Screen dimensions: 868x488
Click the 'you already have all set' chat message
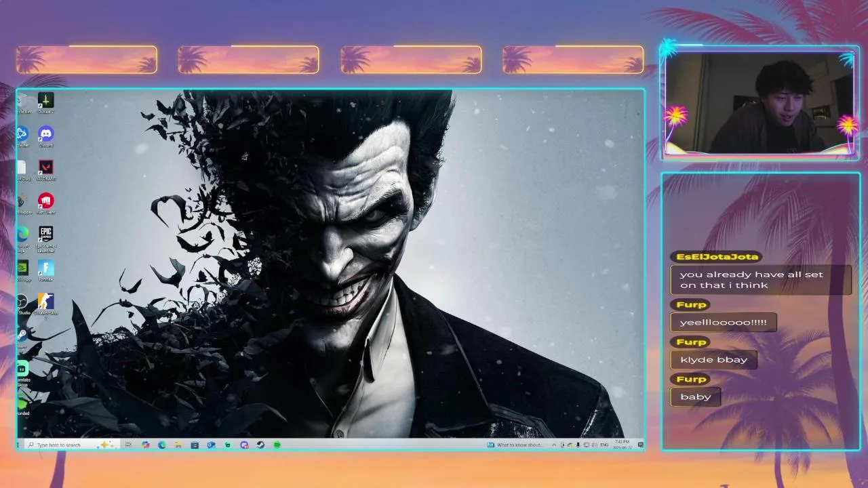click(760, 280)
